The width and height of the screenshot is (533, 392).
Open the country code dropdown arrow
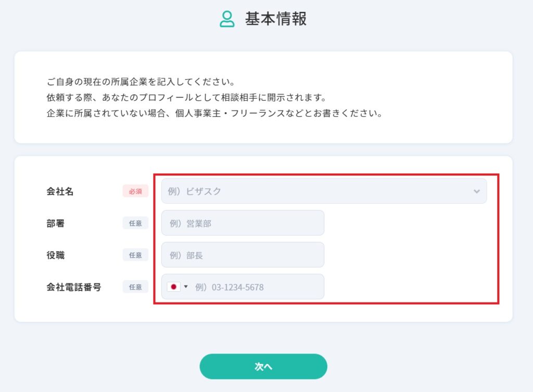[186, 287]
